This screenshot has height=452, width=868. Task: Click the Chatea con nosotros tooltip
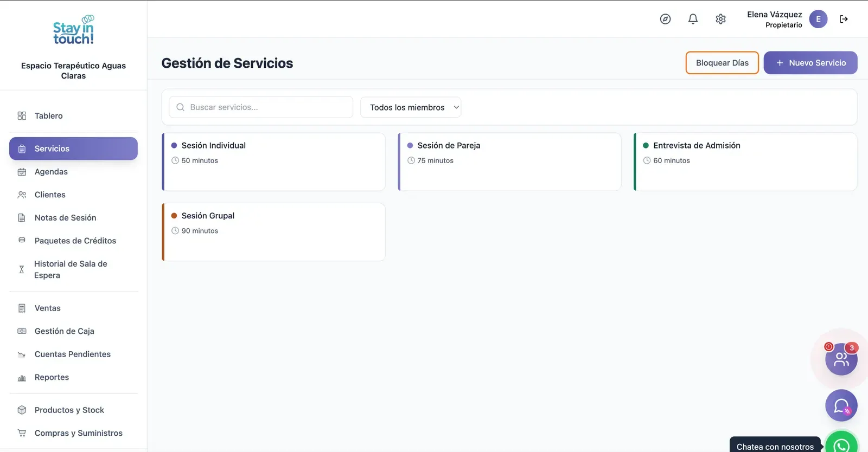click(775, 445)
